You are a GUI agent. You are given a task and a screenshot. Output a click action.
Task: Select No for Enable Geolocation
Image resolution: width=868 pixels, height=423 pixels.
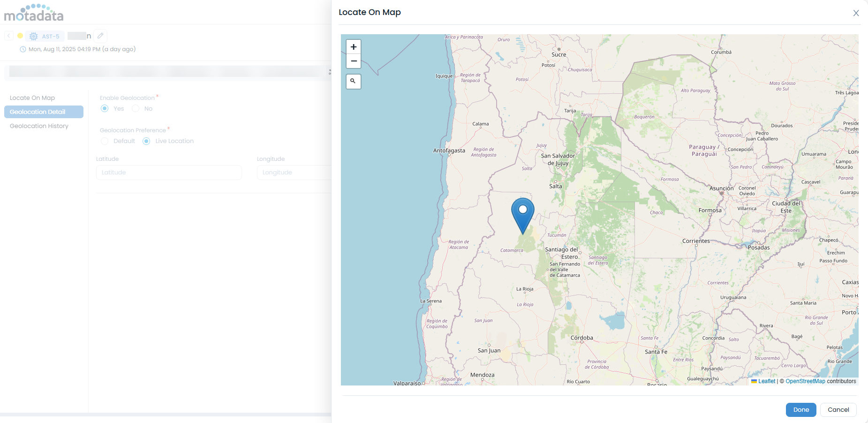click(x=136, y=108)
